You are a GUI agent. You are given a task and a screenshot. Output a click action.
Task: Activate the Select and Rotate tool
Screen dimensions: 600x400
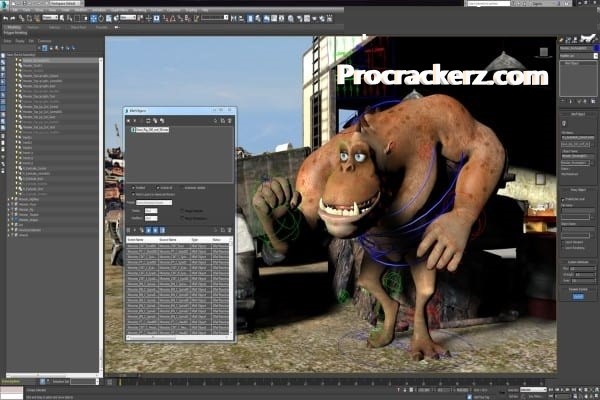coord(101,18)
